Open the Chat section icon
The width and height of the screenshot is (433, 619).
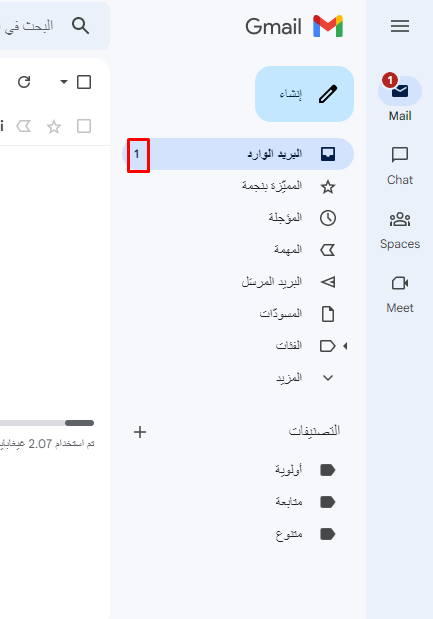[400, 155]
